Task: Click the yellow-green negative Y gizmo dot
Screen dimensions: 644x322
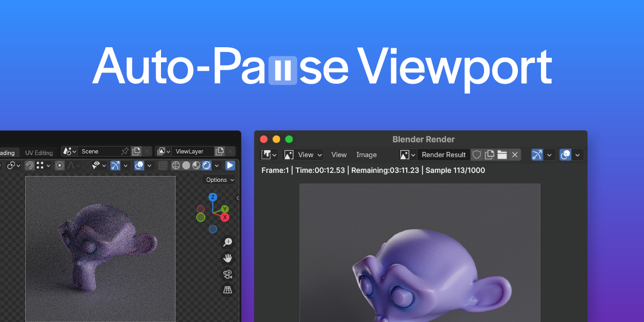Action: (201, 217)
